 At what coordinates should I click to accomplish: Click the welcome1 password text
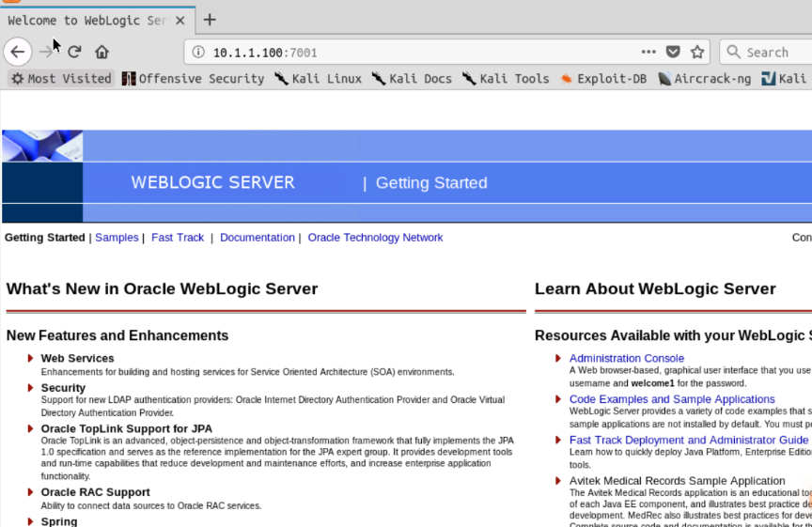pos(652,383)
